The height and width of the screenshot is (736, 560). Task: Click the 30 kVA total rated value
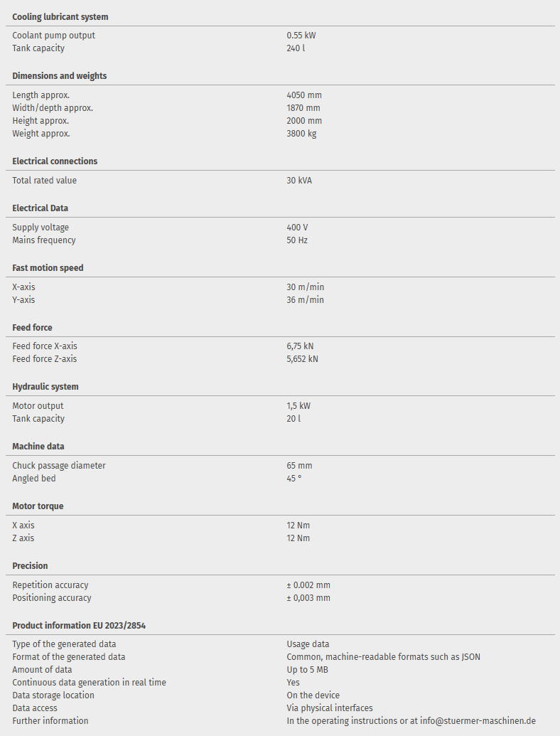point(299,181)
